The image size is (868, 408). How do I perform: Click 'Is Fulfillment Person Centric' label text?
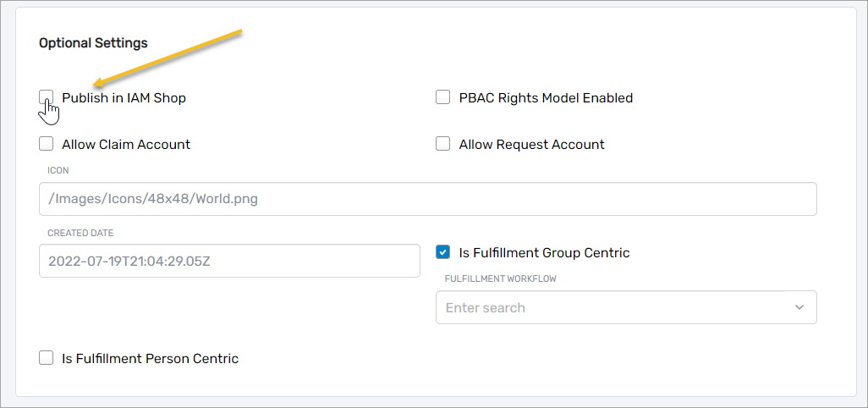point(150,358)
